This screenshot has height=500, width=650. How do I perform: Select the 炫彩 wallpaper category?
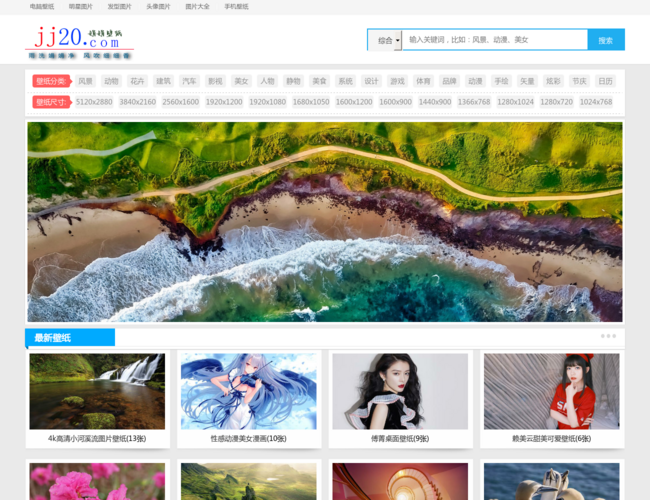pyautogui.click(x=553, y=81)
